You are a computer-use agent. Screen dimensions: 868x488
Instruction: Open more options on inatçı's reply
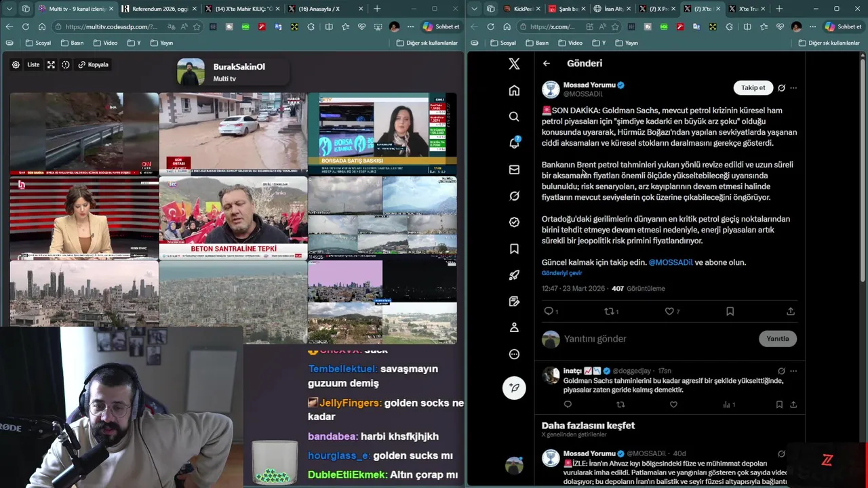(793, 371)
